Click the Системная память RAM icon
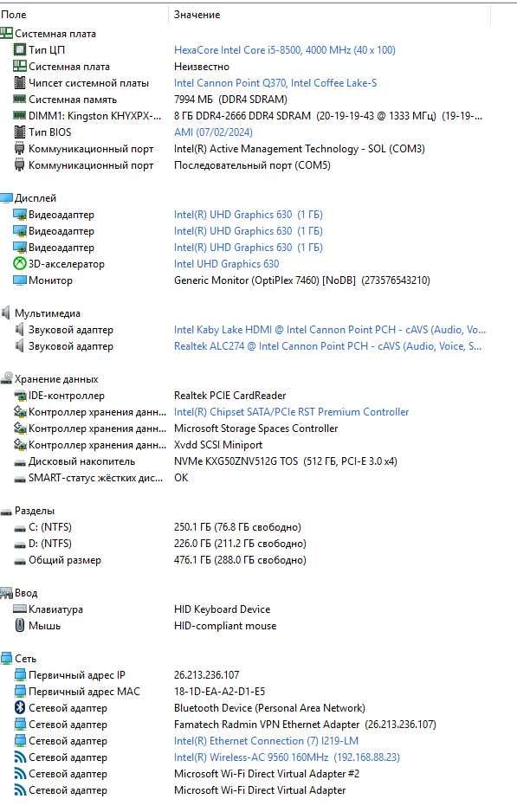The image size is (517, 812). [x=20, y=99]
